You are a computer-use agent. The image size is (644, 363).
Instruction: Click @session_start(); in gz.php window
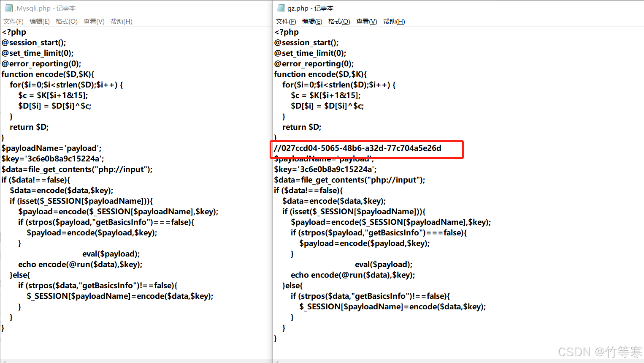[306, 43]
